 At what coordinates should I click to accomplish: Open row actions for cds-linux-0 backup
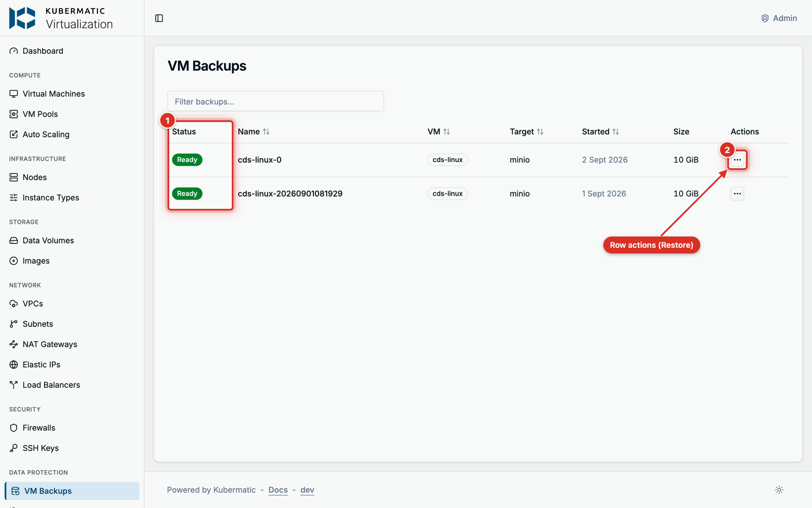pos(737,160)
